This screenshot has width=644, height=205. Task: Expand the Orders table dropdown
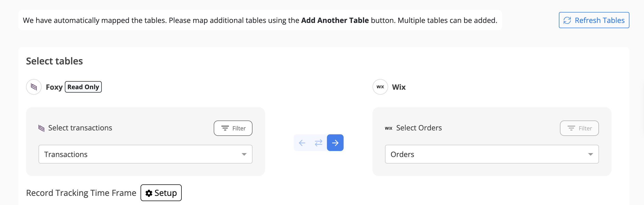pyautogui.click(x=487, y=154)
